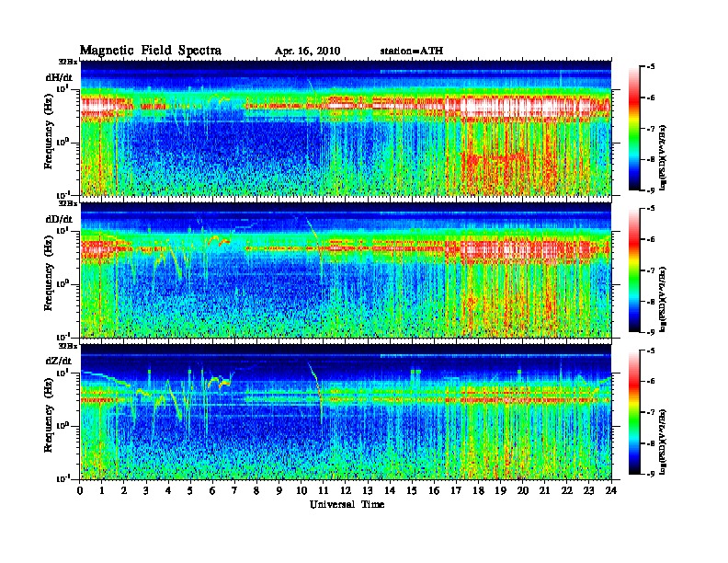Click the log PSD label beside the dZ/dt color scale
728x563 pixels.
[664, 442]
